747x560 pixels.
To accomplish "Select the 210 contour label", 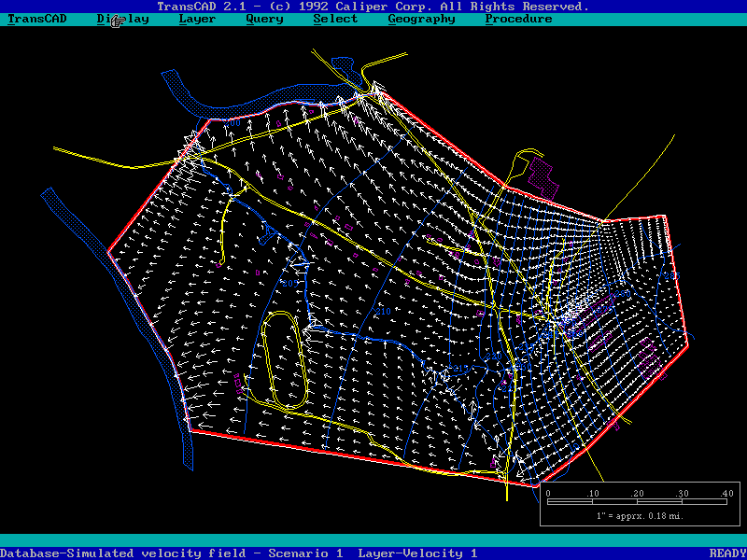I will point(381,312).
